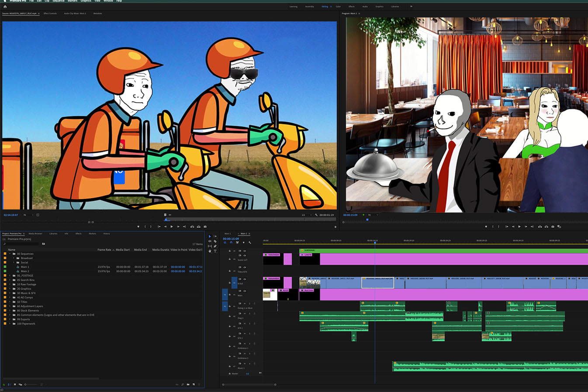Select the Pen tool in toolbox
588x392 pixels.
click(215, 246)
